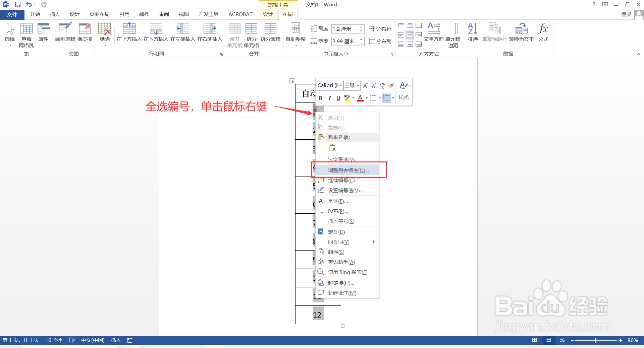This screenshot has width=644, height=348.
Task: Choose 调整列表缩进 from the context menu
Action: [x=348, y=170]
